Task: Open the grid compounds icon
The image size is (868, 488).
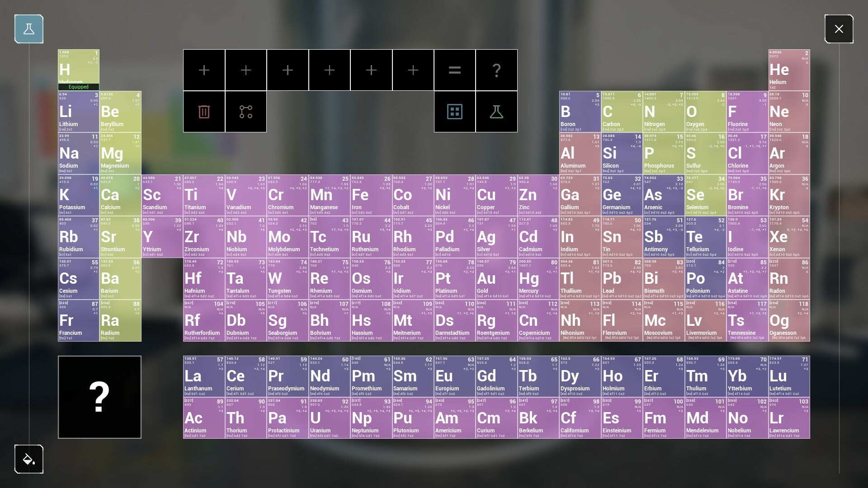Action: pyautogui.click(x=454, y=112)
